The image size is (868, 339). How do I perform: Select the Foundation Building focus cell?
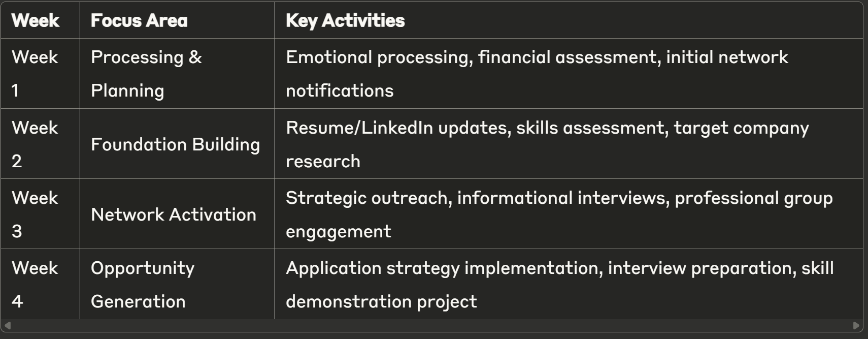177,144
